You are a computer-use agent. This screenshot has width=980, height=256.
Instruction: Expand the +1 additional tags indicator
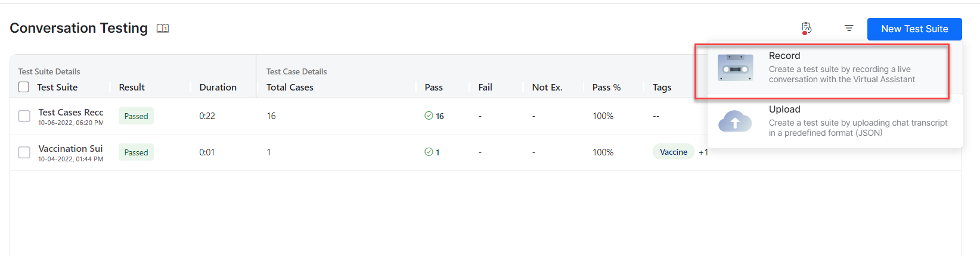tap(703, 152)
